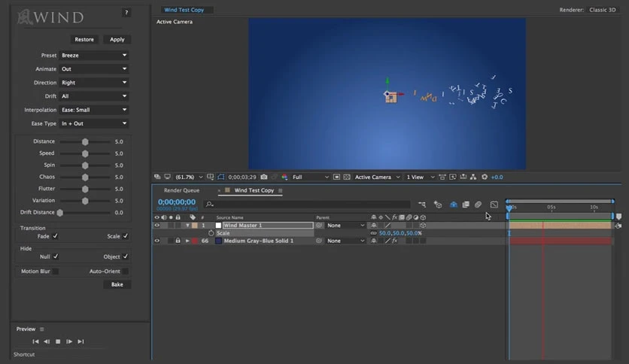Click Medium Gray-Blue Solid 1 pick whip
This screenshot has width=629, height=364.
click(x=319, y=241)
